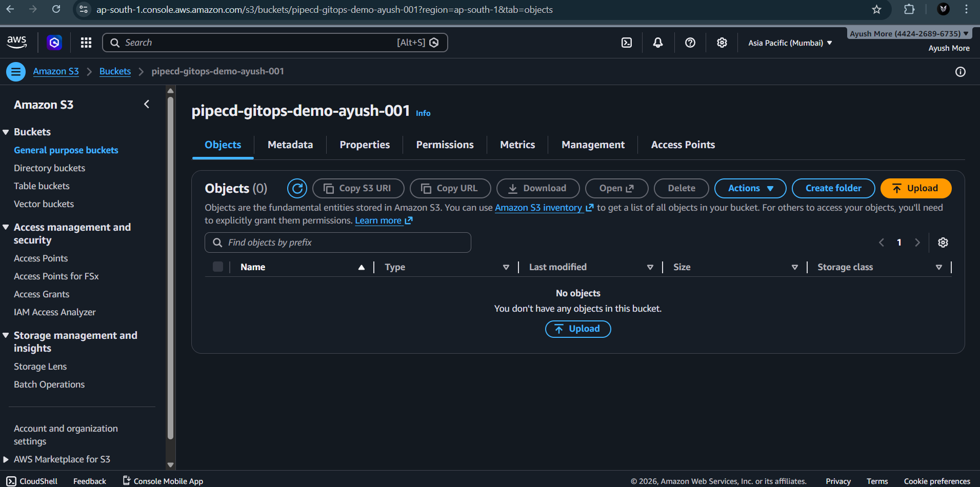Open the Learn more link

pos(378,220)
